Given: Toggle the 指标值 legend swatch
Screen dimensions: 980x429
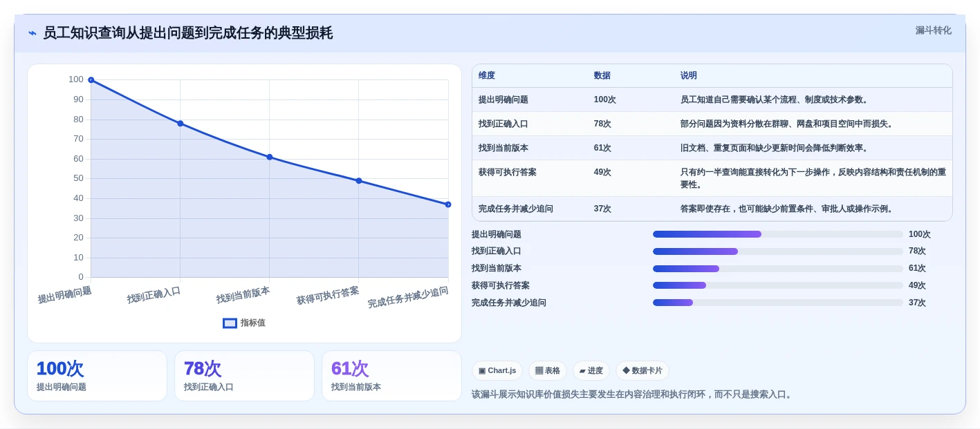Looking at the screenshot, I should (230, 323).
